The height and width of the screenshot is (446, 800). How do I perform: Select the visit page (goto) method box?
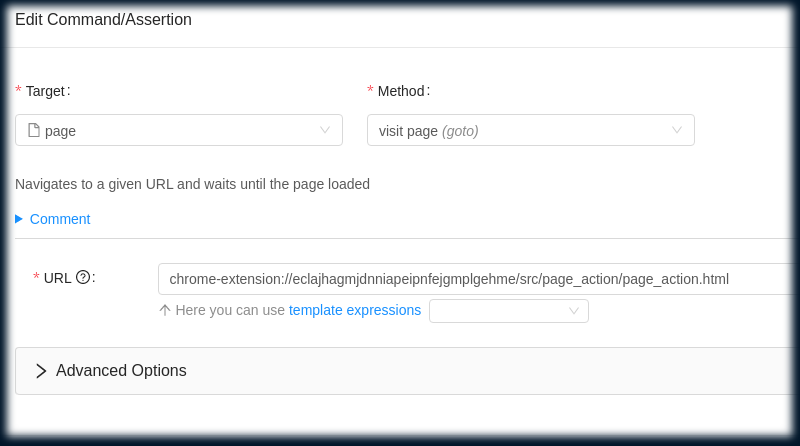tap(531, 130)
